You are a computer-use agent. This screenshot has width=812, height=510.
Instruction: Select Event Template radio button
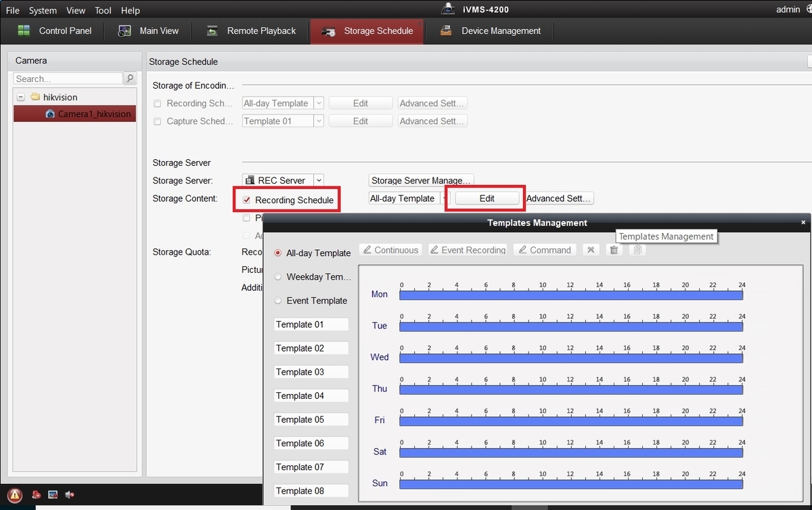point(278,300)
